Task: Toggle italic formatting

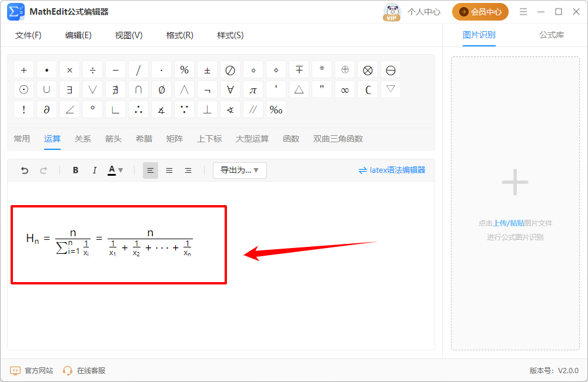Action: (95, 170)
